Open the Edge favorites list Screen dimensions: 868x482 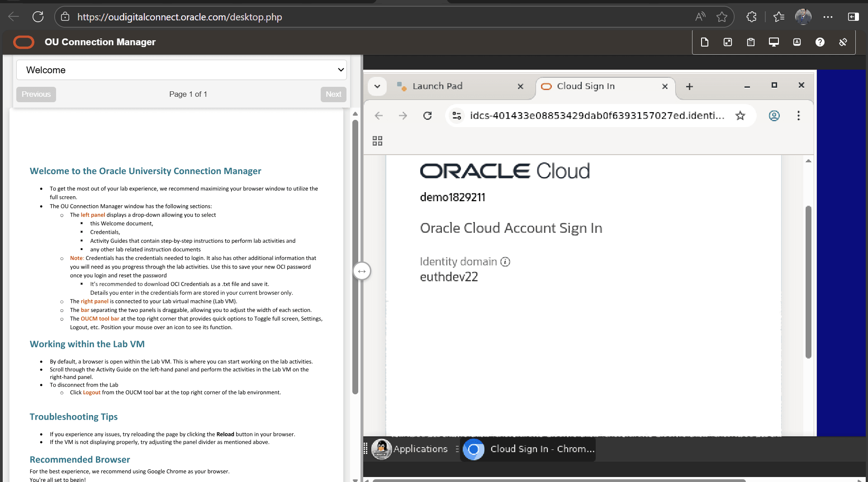tap(778, 17)
